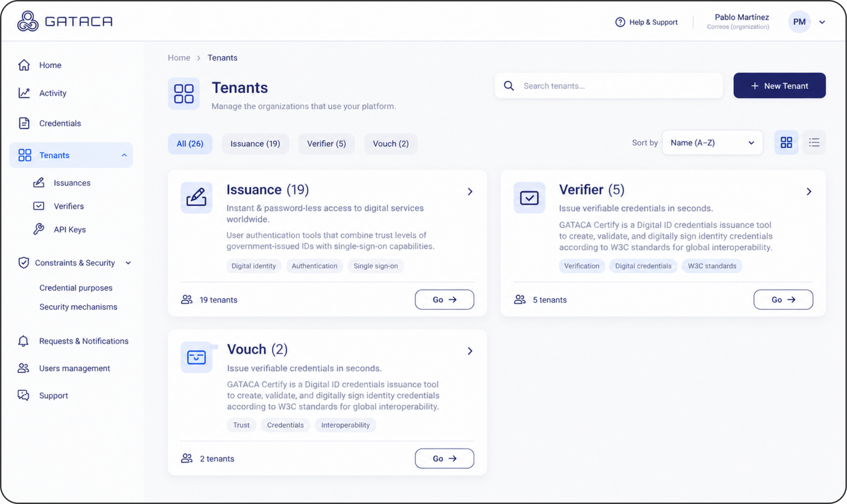This screenshot has width=847, height=504.
Task: Expand the Verifier card chevron
Action: (809, 192)
